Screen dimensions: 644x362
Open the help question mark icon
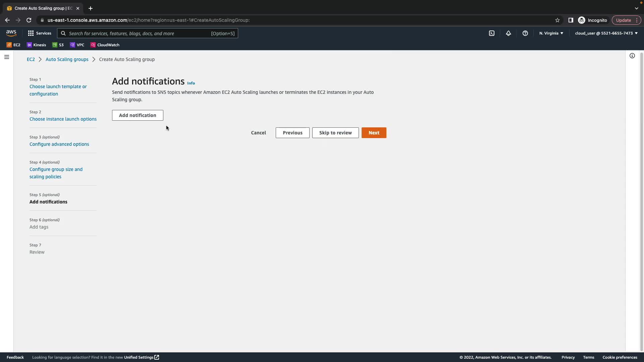(525, 33)
